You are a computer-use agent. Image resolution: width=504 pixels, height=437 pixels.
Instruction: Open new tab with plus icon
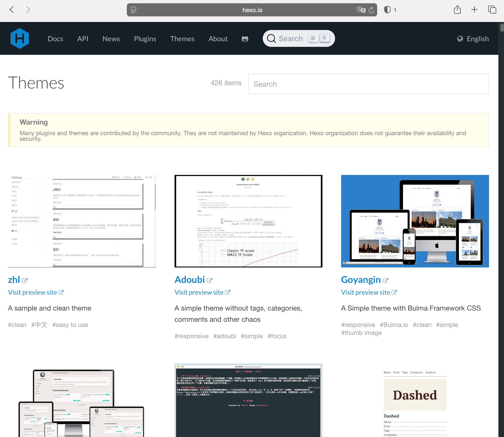tap(474, 10)
